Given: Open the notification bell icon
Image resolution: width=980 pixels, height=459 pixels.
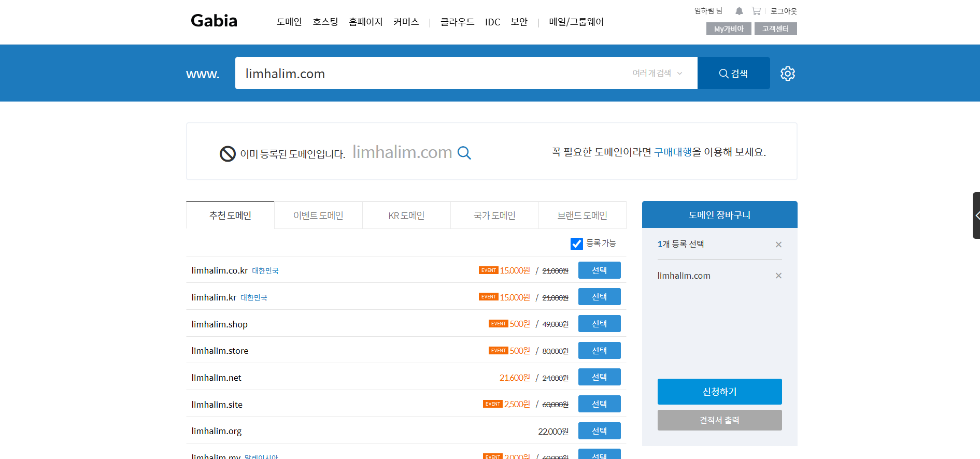Looking at the screenshot, I should (x=739, y=11).
